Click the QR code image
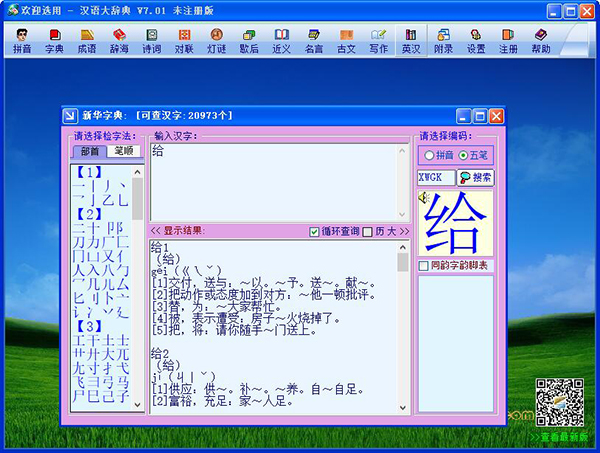The height and width of the screenshot is (453, 600). pyautogui.click(x=560, y=402)
